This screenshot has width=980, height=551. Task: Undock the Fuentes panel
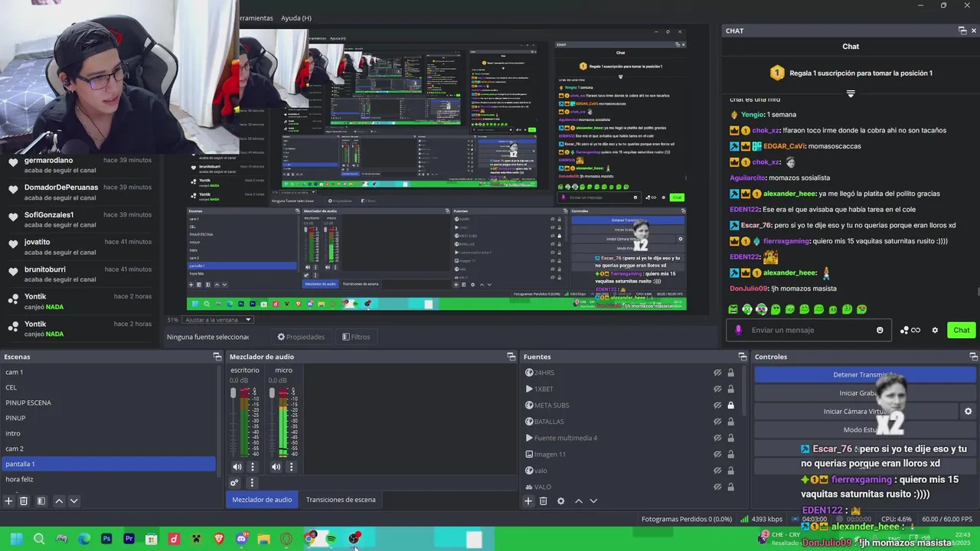coord(742,357)
